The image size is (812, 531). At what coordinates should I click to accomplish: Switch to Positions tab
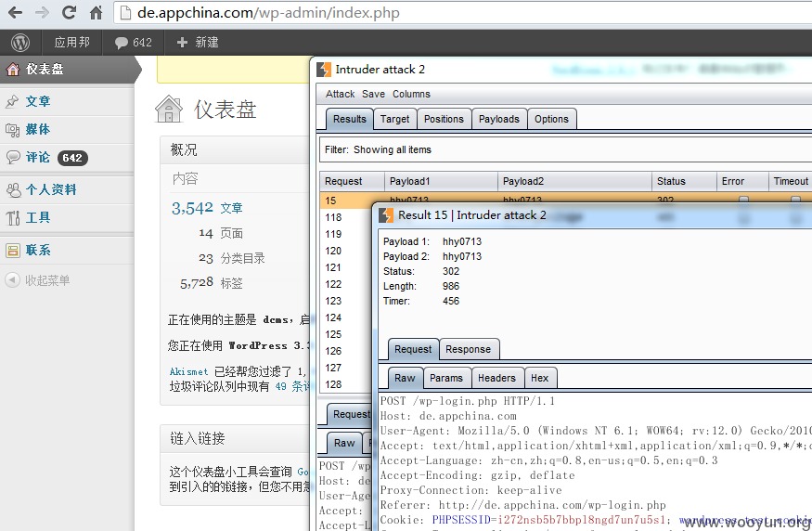click(444, 119)
